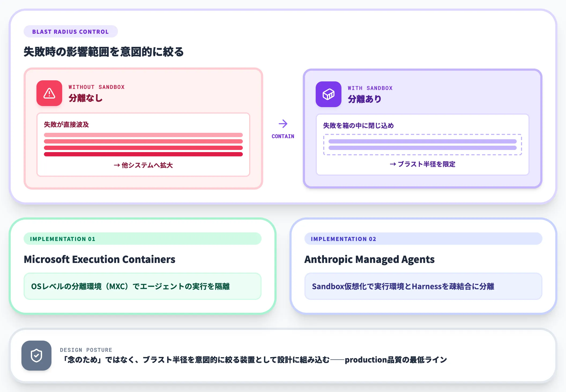Click the Sandbox仮想化 Harness description box
566x392 pixels.
(423, 286)
